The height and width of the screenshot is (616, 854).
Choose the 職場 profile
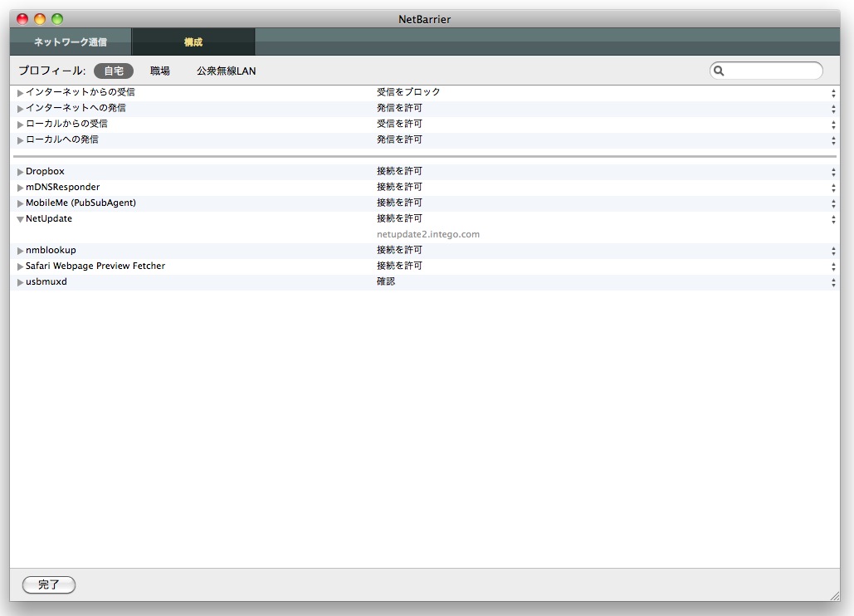point(160,71)
